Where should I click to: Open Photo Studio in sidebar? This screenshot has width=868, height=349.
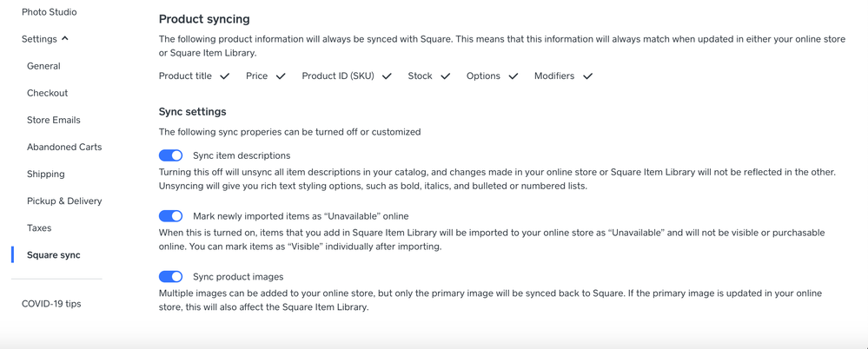(49, 12)
